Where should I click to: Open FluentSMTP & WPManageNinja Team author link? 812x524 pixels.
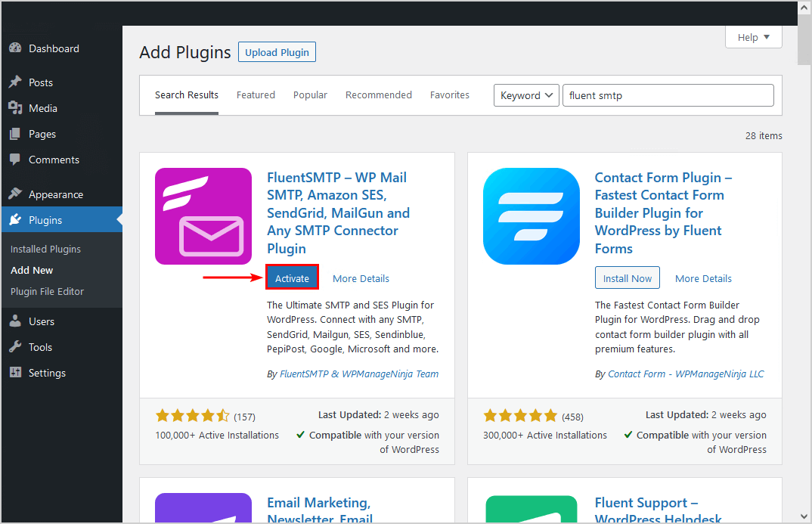(x=359, y=374)
